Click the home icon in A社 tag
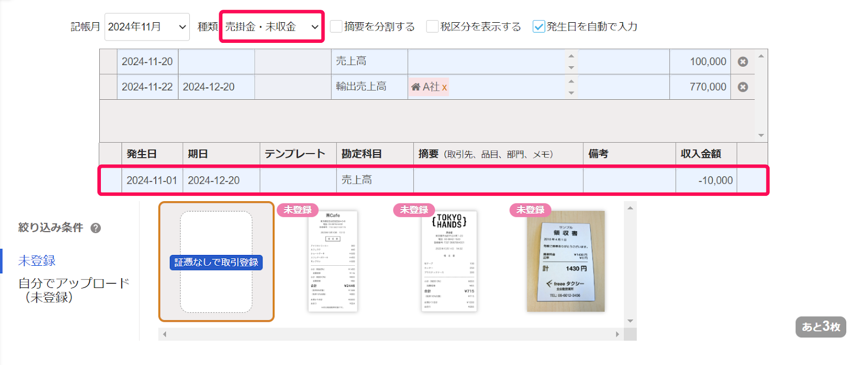868x365 pixels. tap(416, 87)
